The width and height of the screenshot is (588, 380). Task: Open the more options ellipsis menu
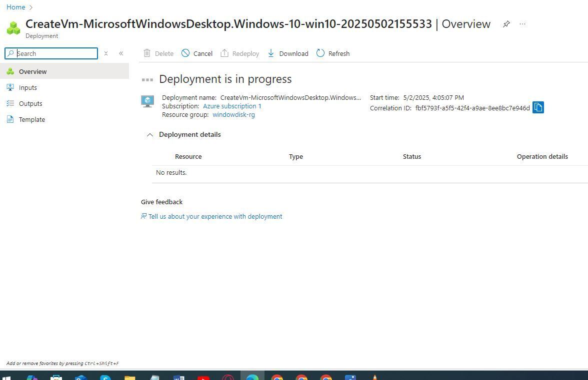pos(522,24)
